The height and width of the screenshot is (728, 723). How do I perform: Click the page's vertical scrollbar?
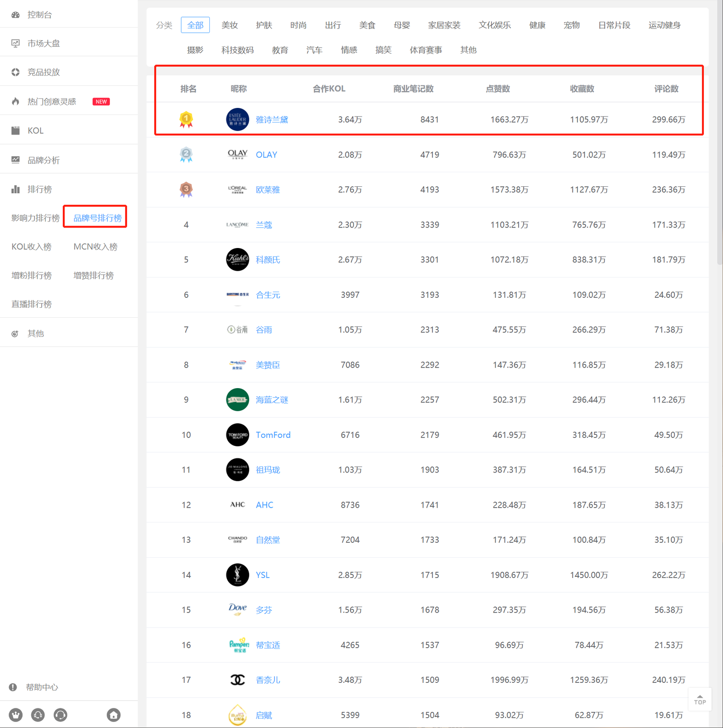click(x=720, y=133)
